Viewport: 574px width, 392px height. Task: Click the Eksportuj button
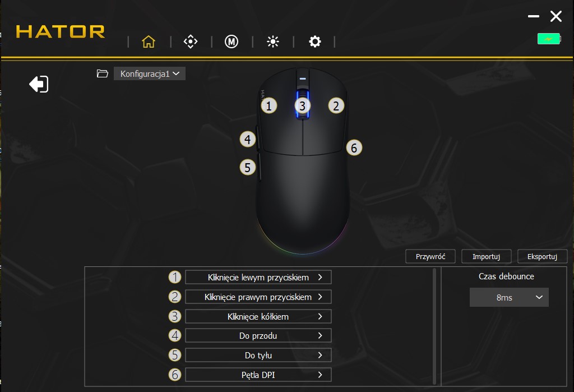pyautogui.click(x=542, y=256)
